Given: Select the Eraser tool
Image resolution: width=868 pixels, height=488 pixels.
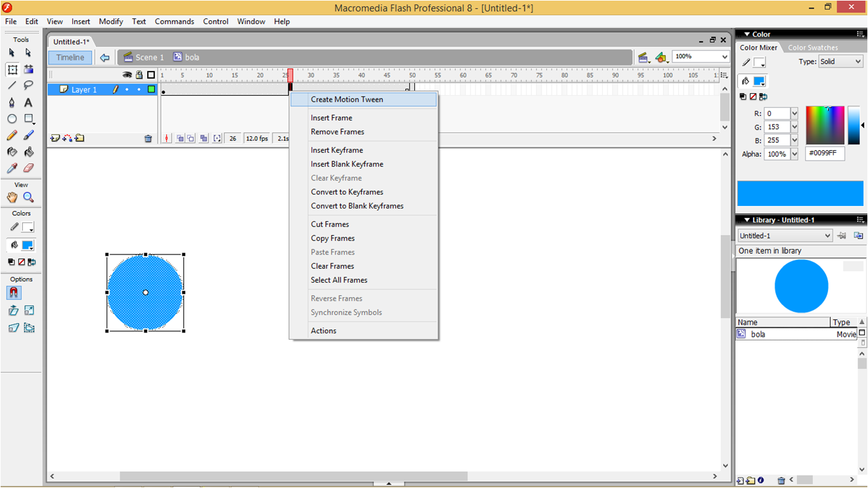Looking at the screenshot, I should click(x=28, y=169).
